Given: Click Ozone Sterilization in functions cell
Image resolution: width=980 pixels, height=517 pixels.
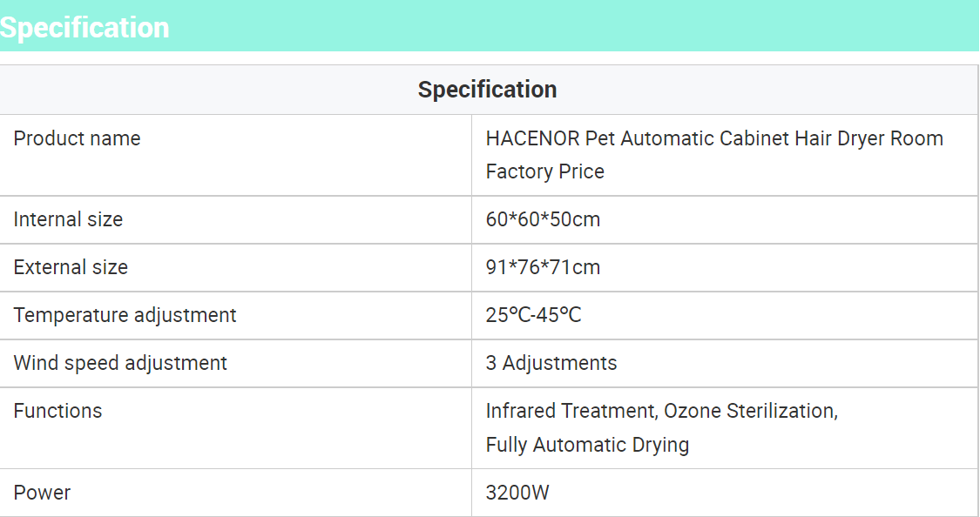Looking at the screenshot, I should coord(751,411).
